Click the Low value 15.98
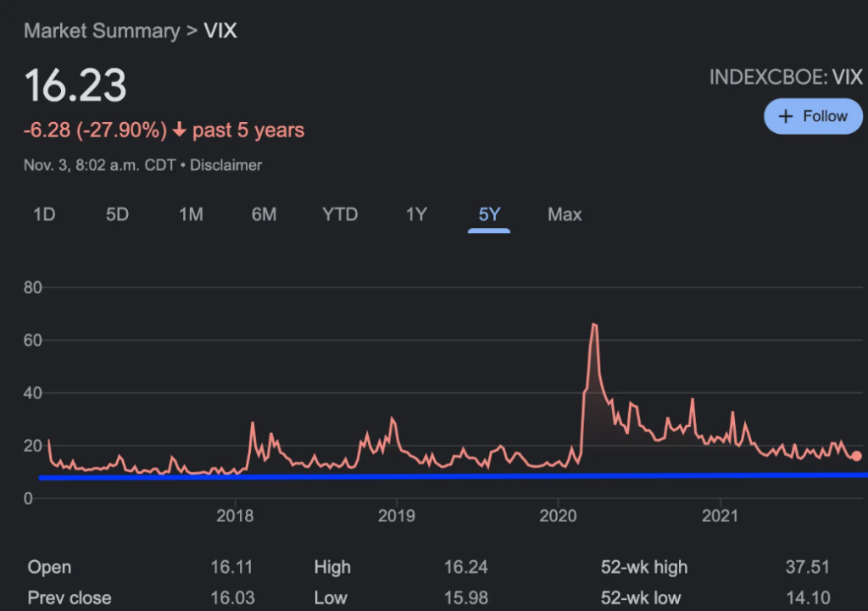This screenshot has height=611, width=868. (466, 597)
